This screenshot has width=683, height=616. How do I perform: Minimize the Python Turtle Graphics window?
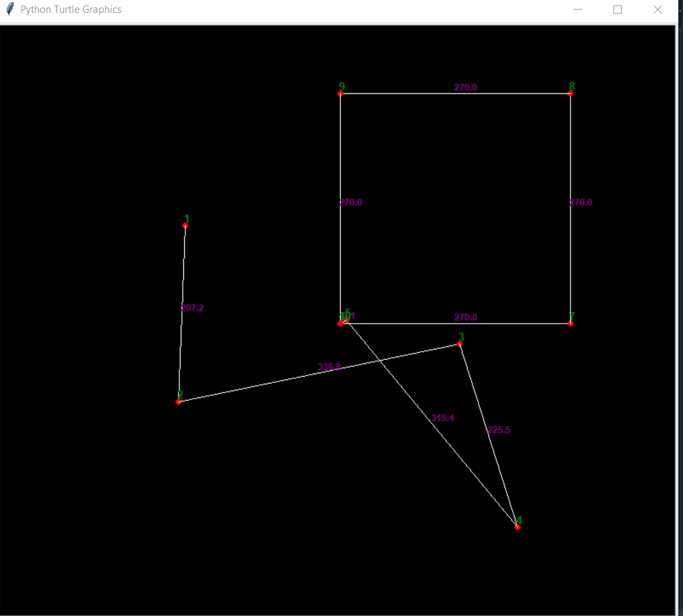578,10
